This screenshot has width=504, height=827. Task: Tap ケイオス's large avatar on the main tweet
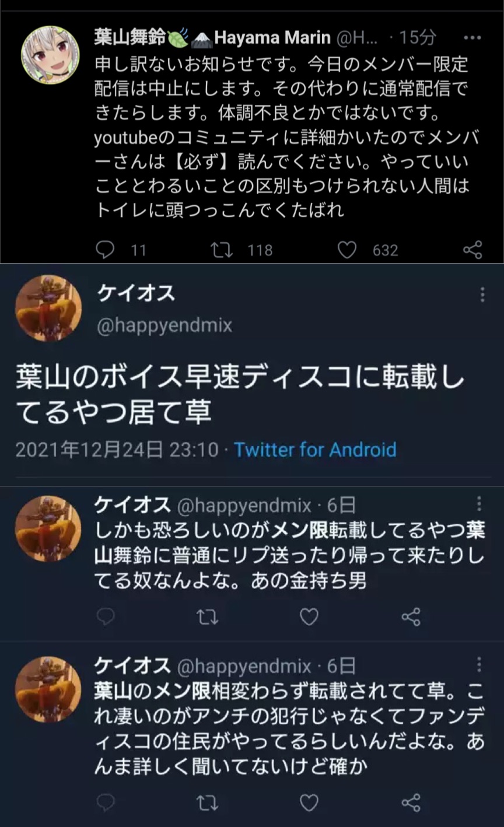click(48, 308)
